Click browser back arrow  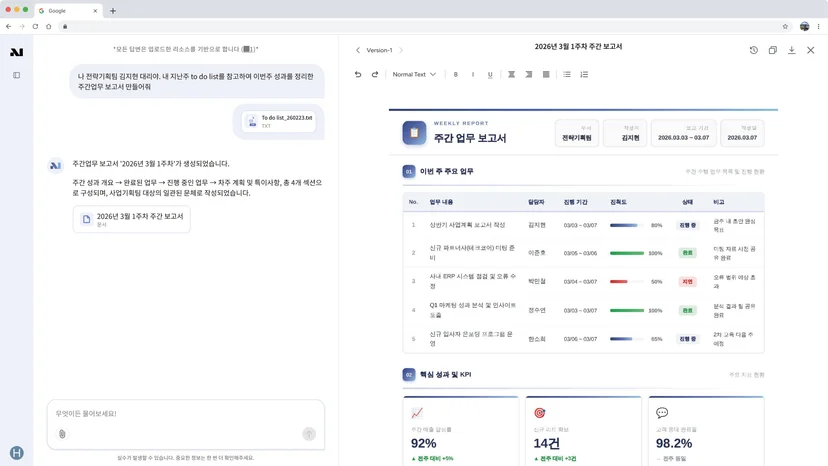coord(8,26)
